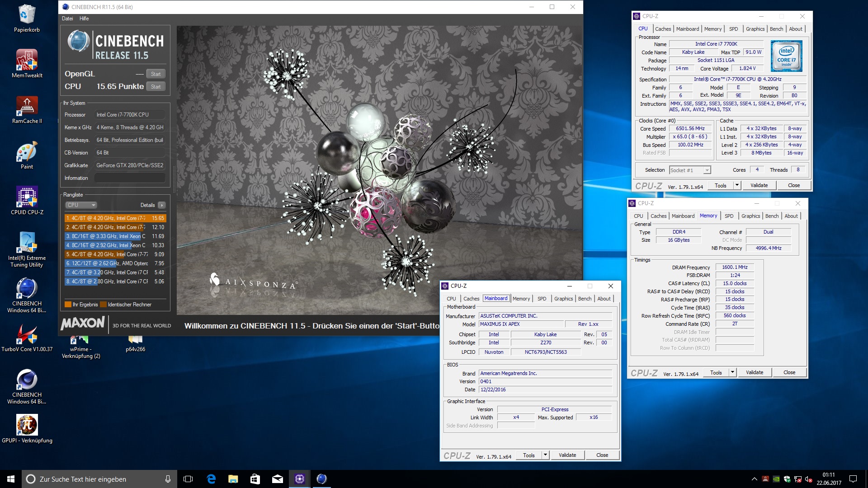Open Bench tab in top CPU-Z window

pyautogui.click(x=776, y=29)
